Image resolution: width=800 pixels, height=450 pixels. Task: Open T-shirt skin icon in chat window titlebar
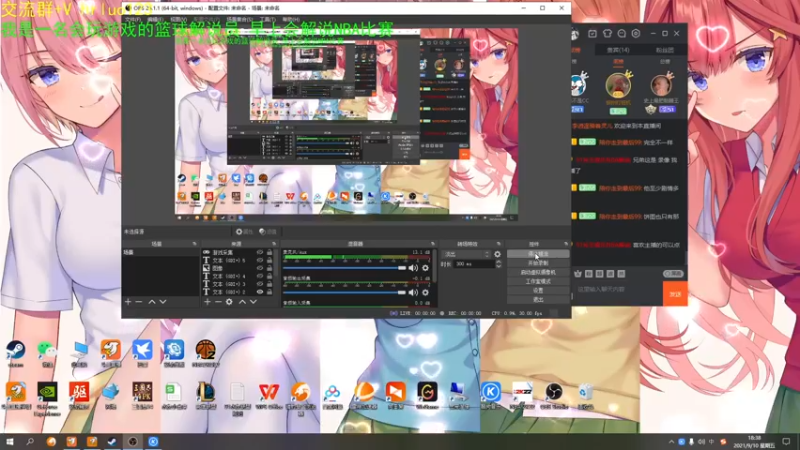tap(607, 34)
